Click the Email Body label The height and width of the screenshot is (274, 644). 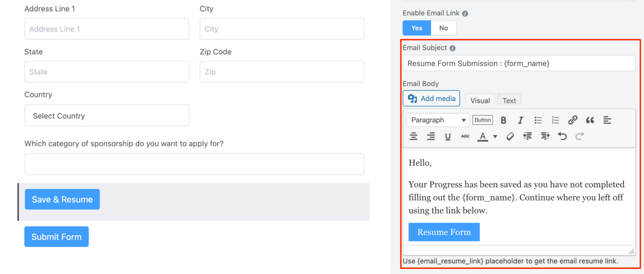(x=421, y=84)
